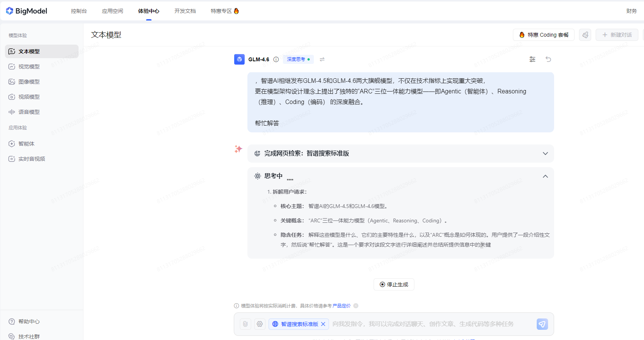Click the send paper-plane button
The image size is (644, 340).
542,324
